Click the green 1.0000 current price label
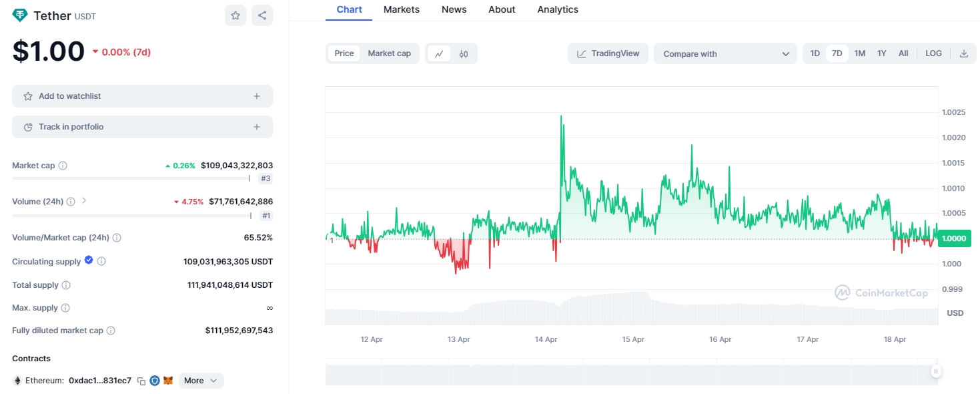 [x=955, y=238]
